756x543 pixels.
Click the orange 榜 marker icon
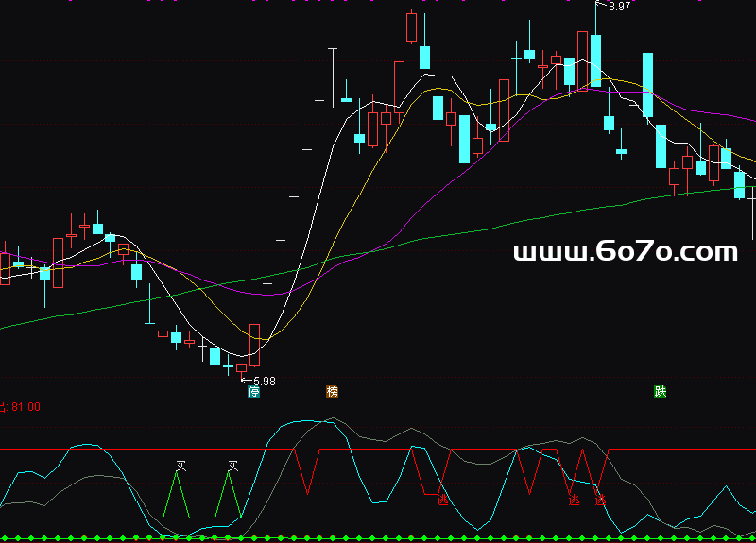[x=332, y=391]
